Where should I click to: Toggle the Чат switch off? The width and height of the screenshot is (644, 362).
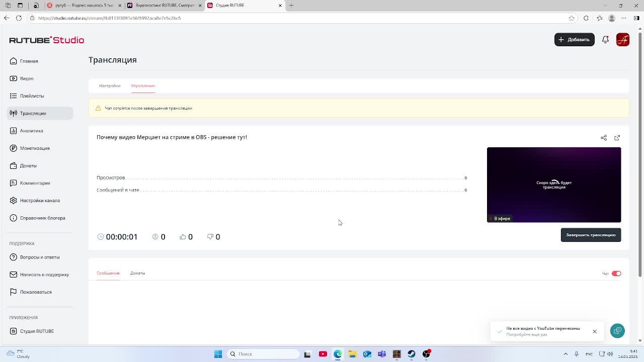tap(616, 274)
